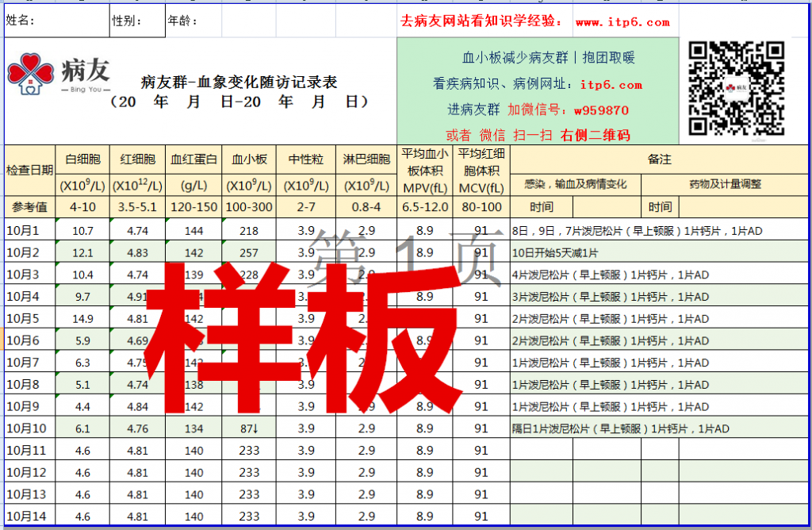This screenshot has height=530, width=812.
Task: Click the 备注 remarks header cell
Action: point(659,159)
